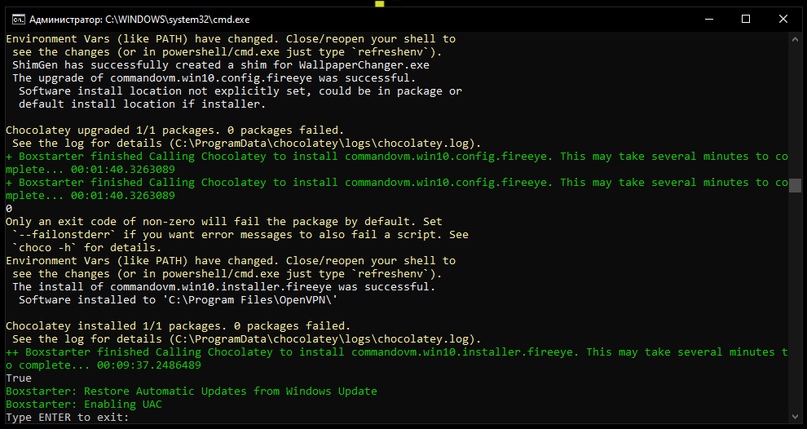Click the 'Type ENTER to exit:' prompt
This screenshot has height=429, width=807.
pyautogui.click(x=67, y=417)
